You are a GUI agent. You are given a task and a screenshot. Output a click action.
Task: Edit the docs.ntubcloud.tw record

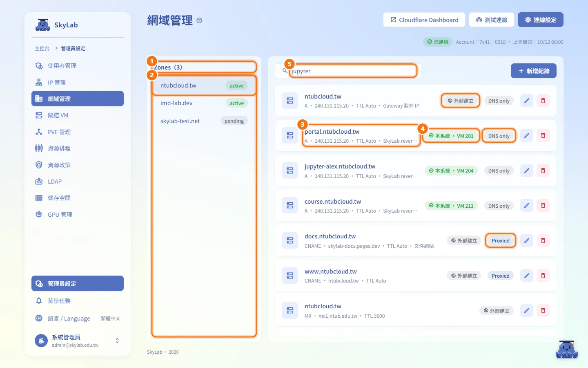pyautogui.click(x=527, y=240)
